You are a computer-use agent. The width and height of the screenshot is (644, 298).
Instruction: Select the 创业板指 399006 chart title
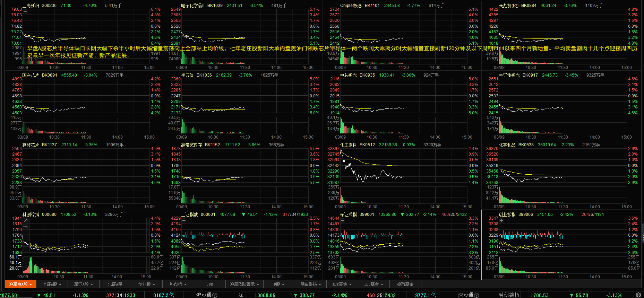516,214
